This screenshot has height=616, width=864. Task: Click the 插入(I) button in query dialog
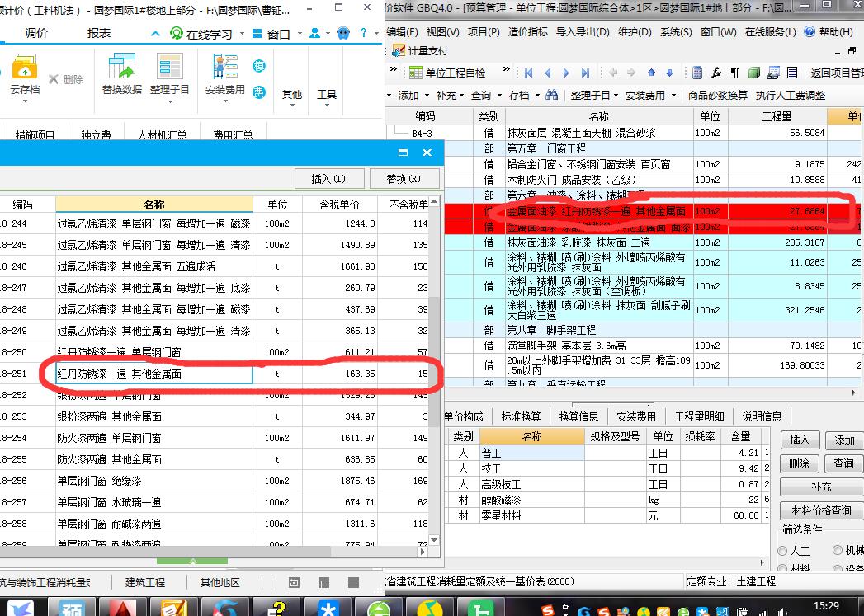click(329, 179)
